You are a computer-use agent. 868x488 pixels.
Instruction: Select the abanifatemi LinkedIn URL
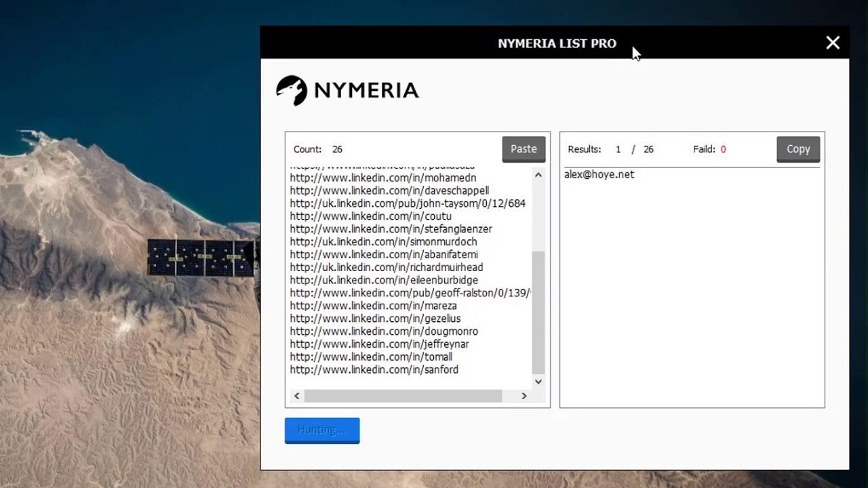[384, 255]
